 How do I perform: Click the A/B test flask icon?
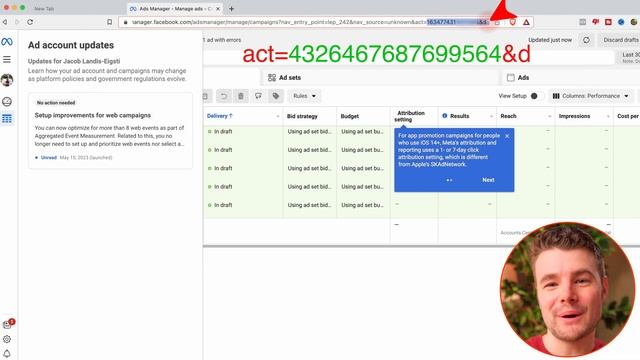pos(258,96)
